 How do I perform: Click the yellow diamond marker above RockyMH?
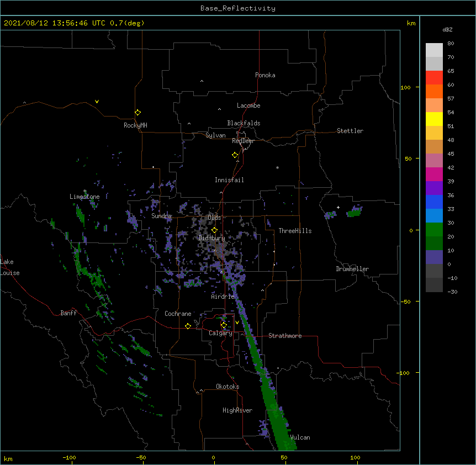pyautogui.click(x=137, y=113)
